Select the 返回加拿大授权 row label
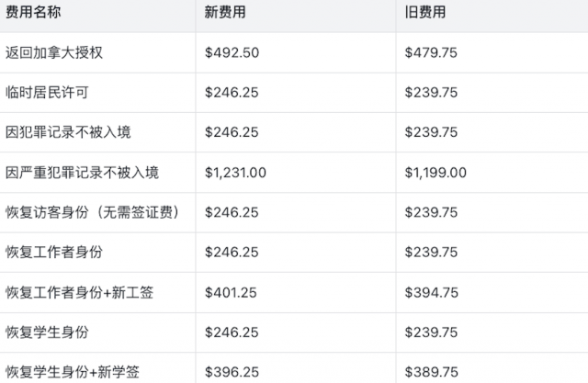Image resolution: width=588 pixels, height=383 pixels. [53, 52]
